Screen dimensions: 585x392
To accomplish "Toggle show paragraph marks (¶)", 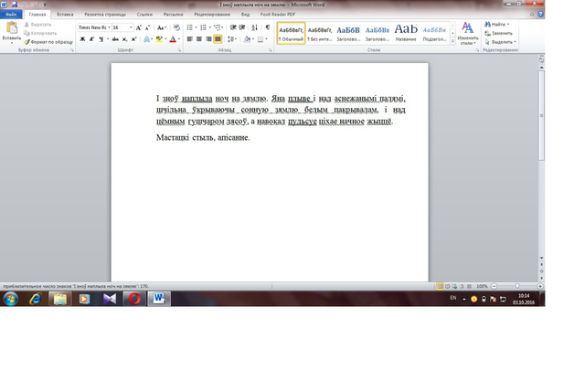I will tap(268, 27).
